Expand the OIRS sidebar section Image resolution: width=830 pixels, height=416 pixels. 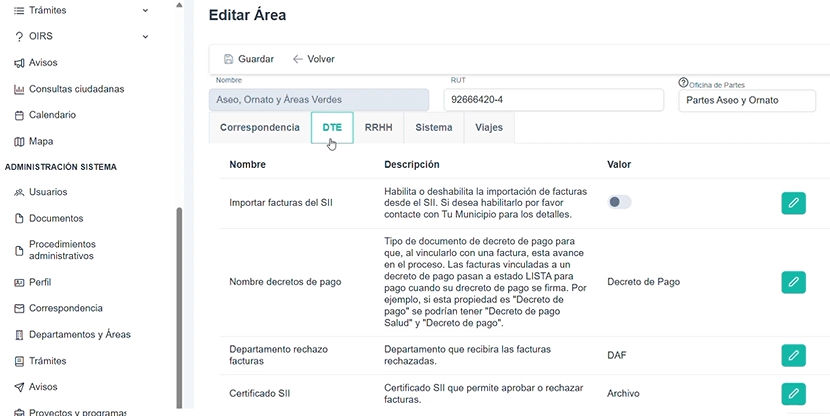(146, 37)
